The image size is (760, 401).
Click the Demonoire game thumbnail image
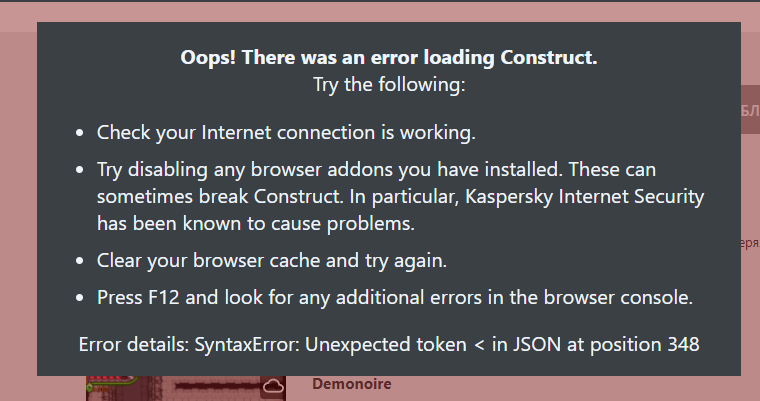pyautogui.click(x=186, y=388)
